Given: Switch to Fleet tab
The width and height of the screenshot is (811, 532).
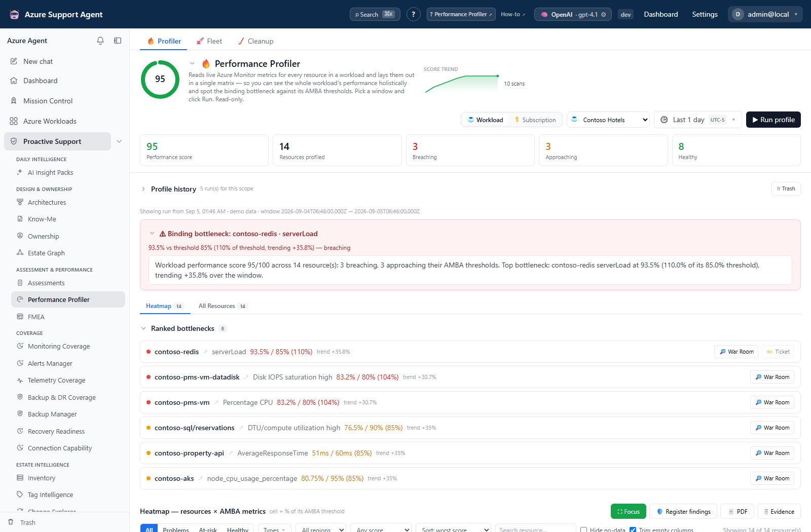Looking at the screenshot, I should (x=209, y=41).
